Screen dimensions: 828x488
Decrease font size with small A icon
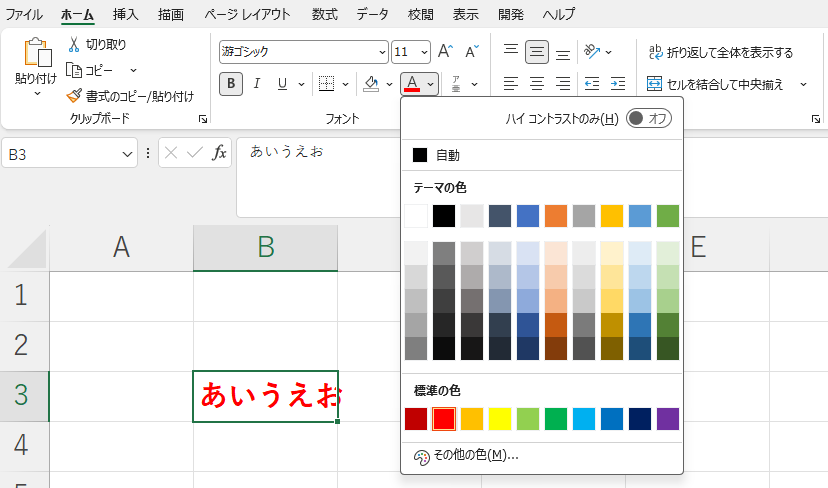pyautogui.click(x=472, y=52)
